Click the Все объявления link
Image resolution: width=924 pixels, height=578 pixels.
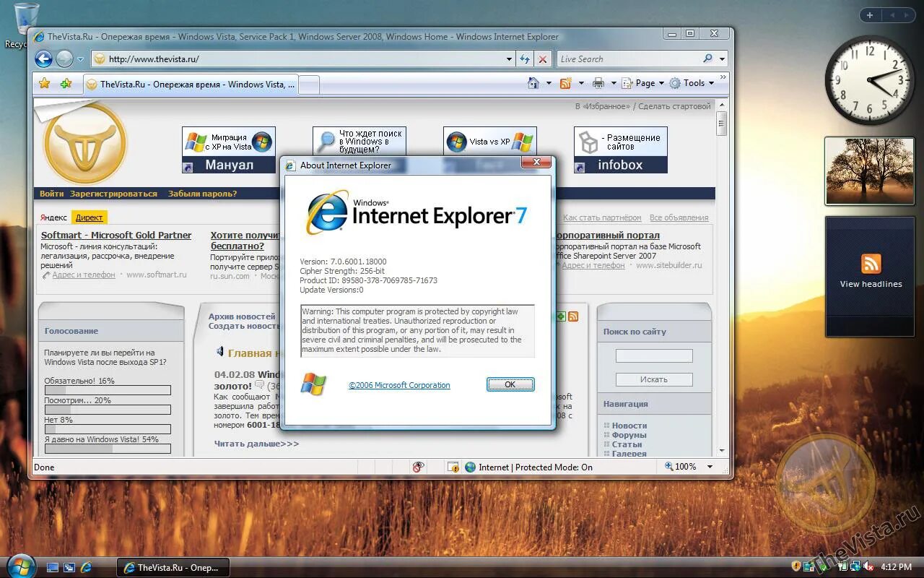tap(679, 217)
